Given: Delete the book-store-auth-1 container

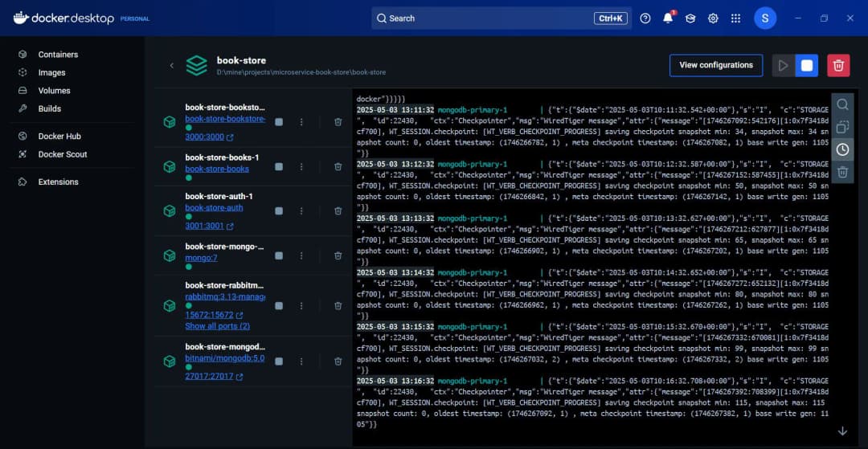Looking at the screenshot, I should coord(338,210).
